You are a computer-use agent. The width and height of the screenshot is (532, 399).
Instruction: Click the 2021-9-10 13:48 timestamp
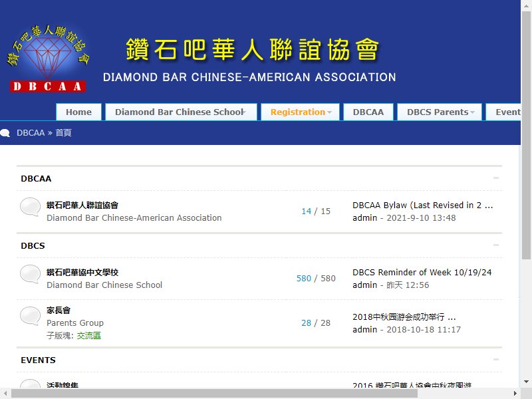pyautogui.click(x=421, y=218)
